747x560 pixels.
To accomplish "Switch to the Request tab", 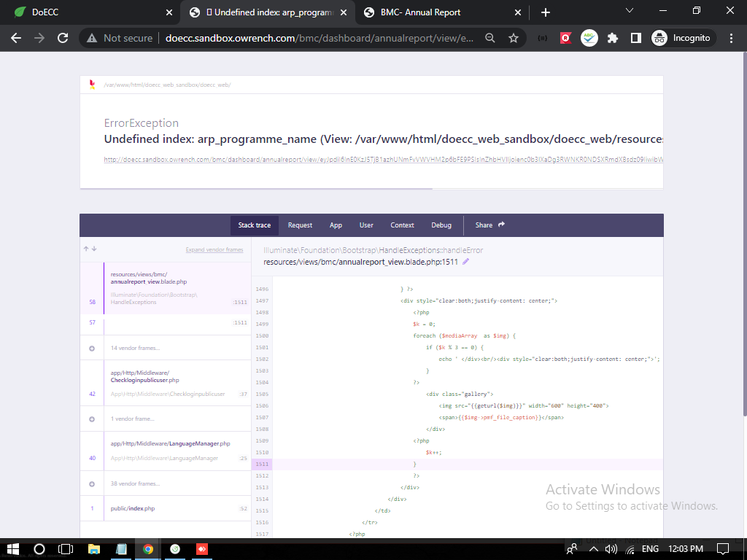I will tap(300, 225).
